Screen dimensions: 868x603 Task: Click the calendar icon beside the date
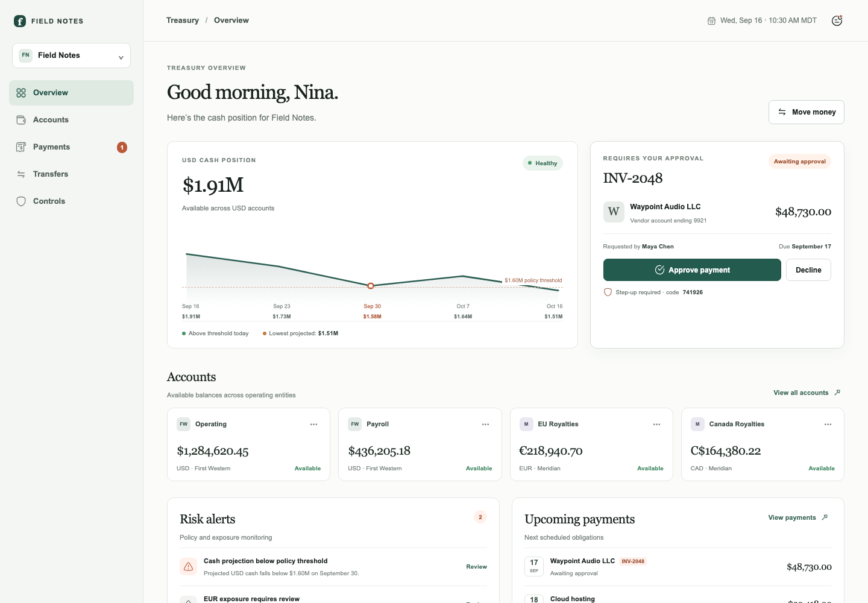(x=711, y=21)
